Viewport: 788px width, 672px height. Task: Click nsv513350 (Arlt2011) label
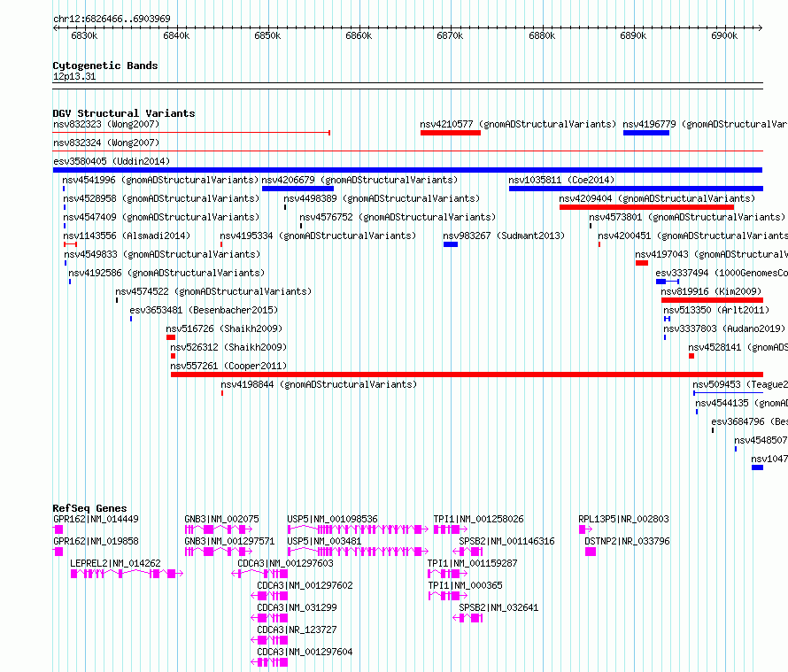coord(716,310)
